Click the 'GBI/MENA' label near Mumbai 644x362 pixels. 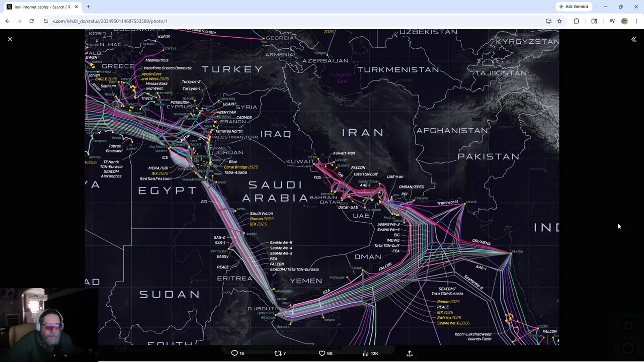point(481,242)
